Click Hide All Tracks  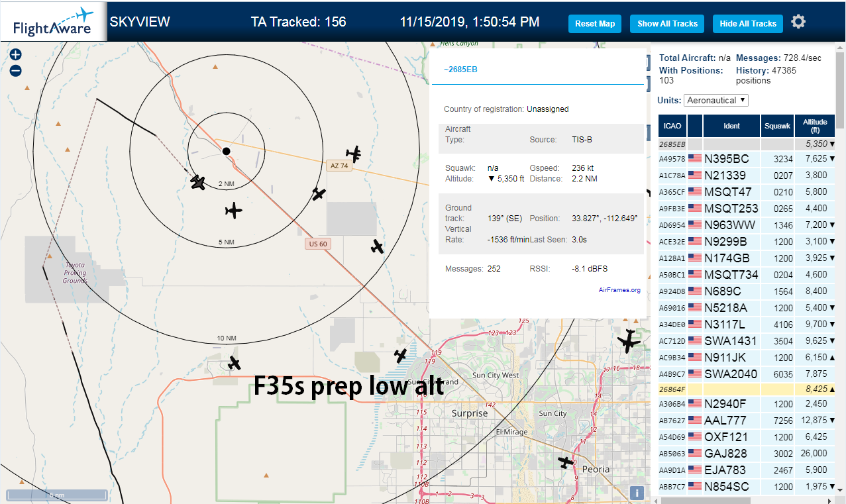pyautogui.click(x=748, y=24)
